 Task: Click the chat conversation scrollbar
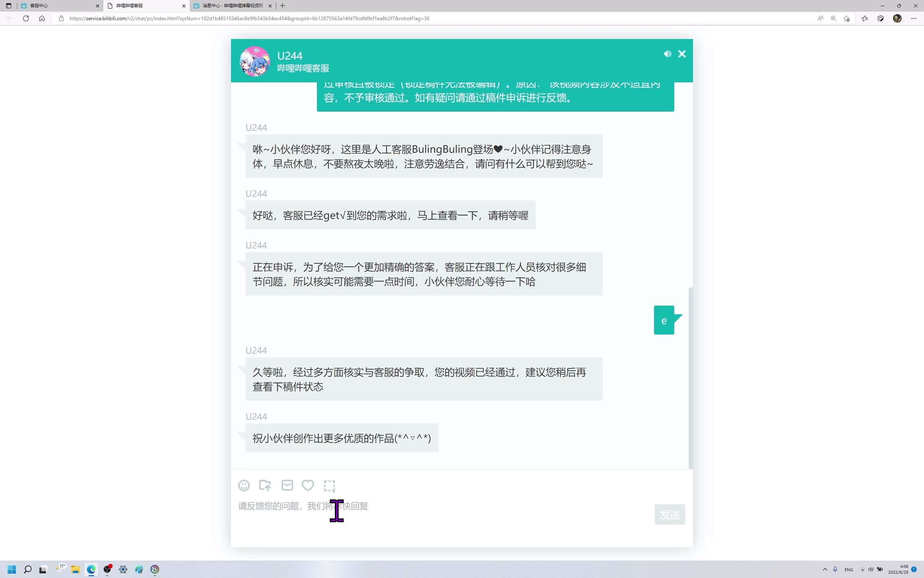(690, 378)
